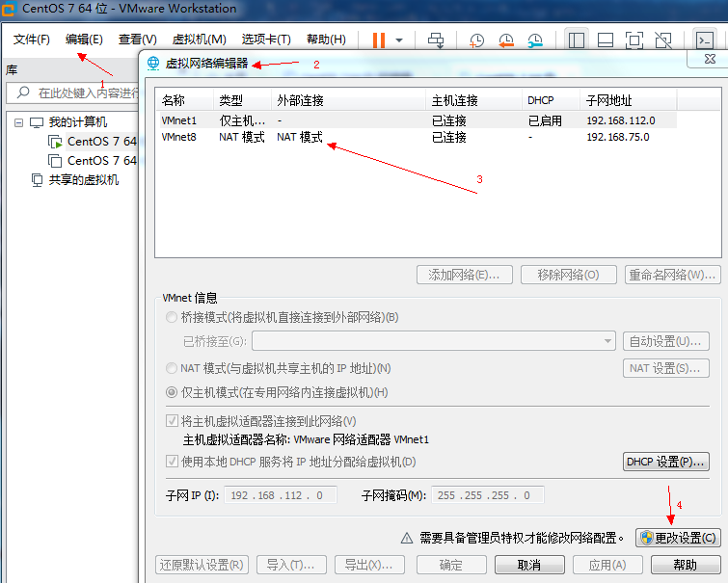The height and width of the screenshot is (583, 728).
Task: Click the warning triangle icon beside admin notice
Action: tap(407, 538)
